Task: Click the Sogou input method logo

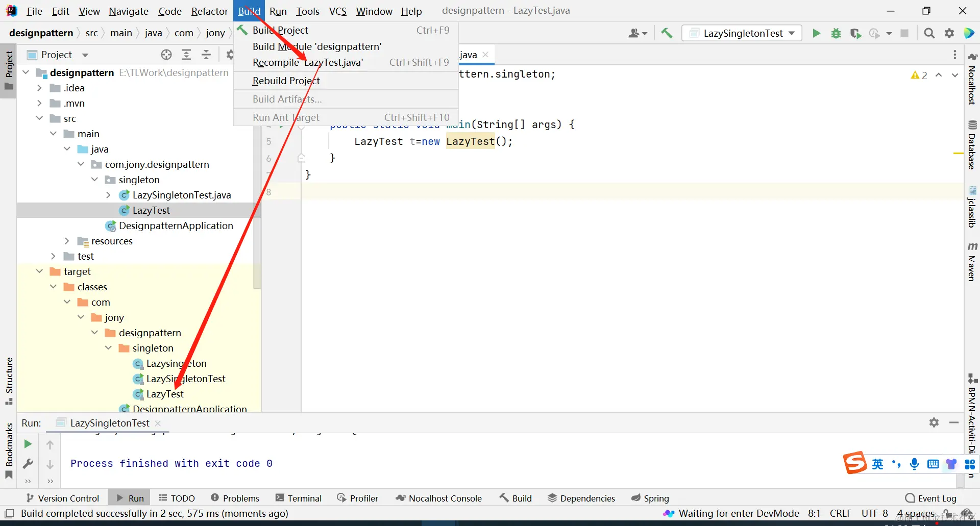Action: (x=855, y=463)
